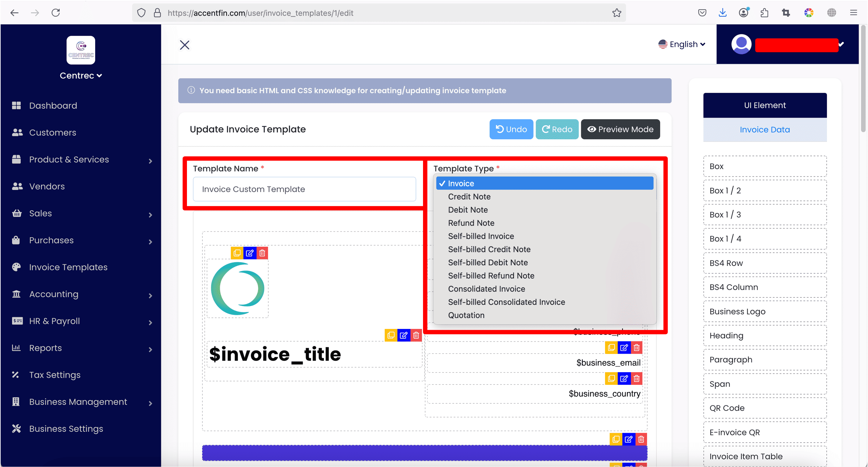Expand the Centrec business switcher

click(x=81, y=75)
